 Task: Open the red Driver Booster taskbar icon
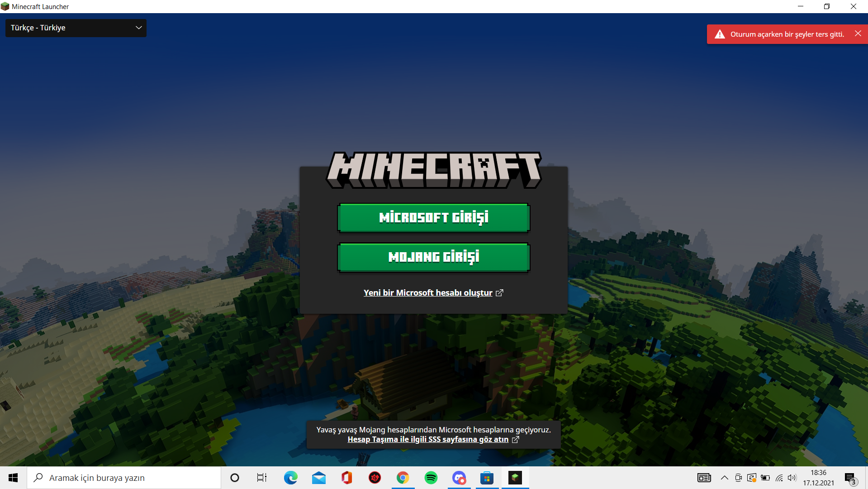[375, 478]
